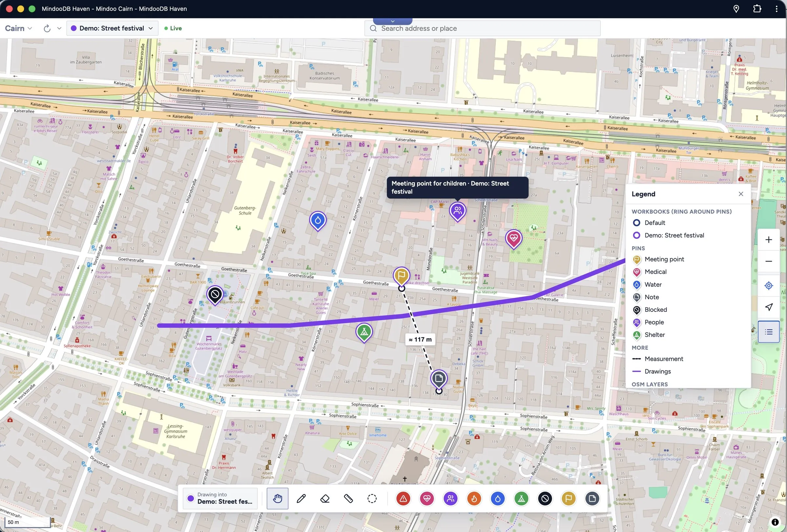Select the pan hand tool
The height and width of the screenshot is (532, 787).
(277, 498)
